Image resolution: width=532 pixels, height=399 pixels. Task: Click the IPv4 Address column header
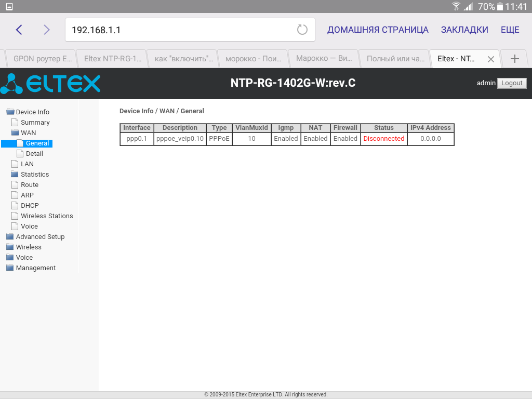[x=431, y=128]
